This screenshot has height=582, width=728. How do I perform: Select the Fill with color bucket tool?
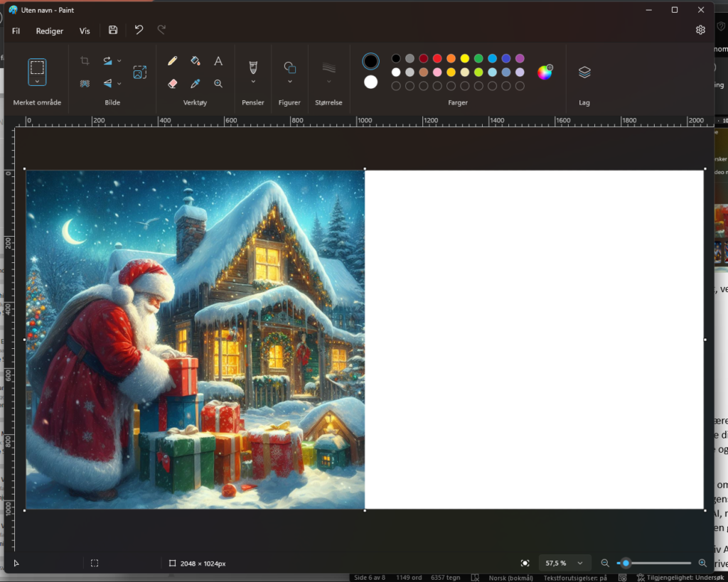coord(196,60)
